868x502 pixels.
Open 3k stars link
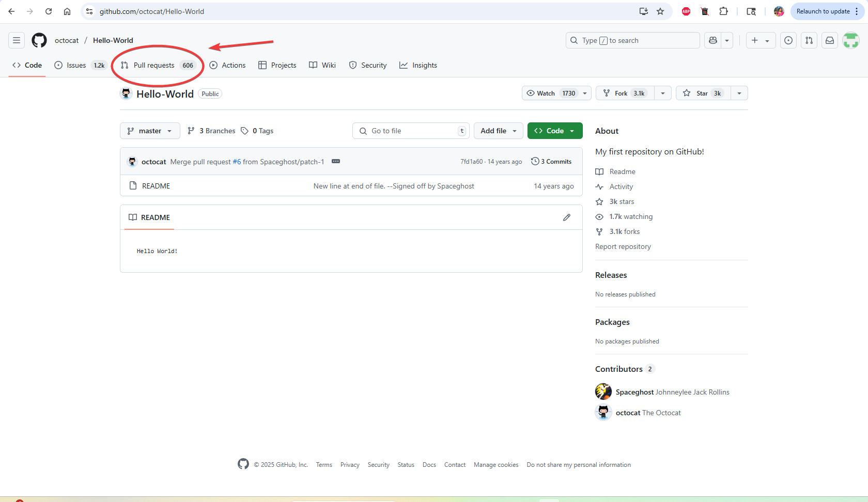[615, 201]
